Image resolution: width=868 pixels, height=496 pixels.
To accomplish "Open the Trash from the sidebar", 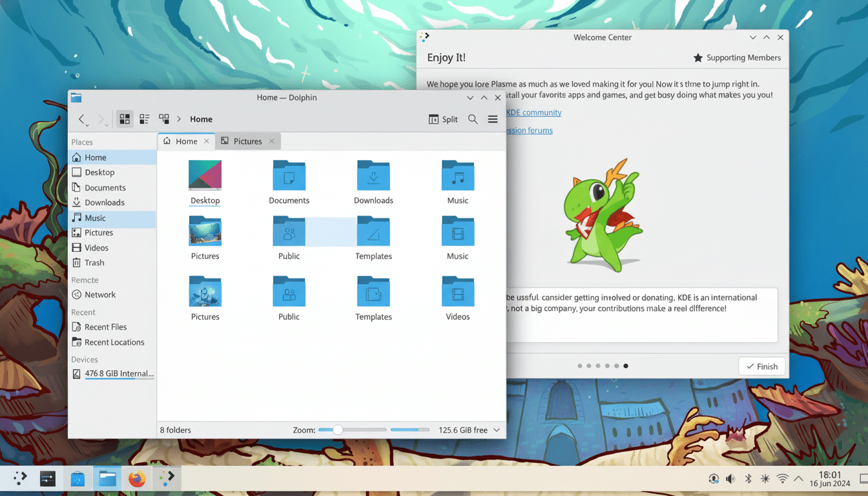I will coord(94,262).
